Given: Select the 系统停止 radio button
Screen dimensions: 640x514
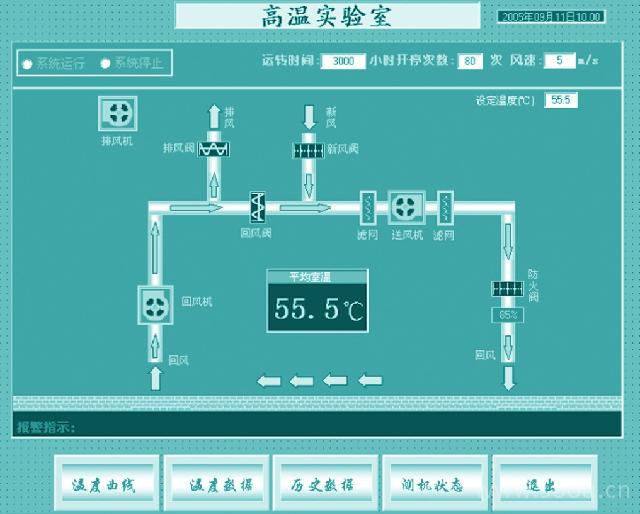Looking at the screenshot, I should (104, 63).
